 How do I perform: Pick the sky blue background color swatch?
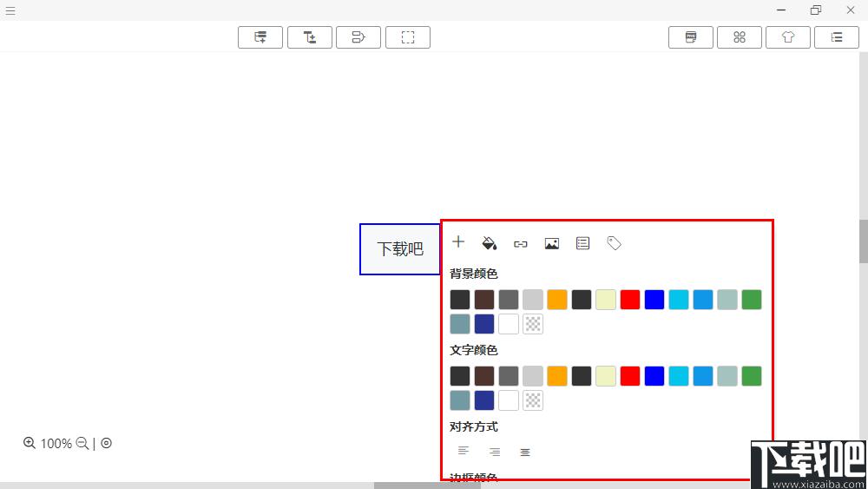point(703,300)
